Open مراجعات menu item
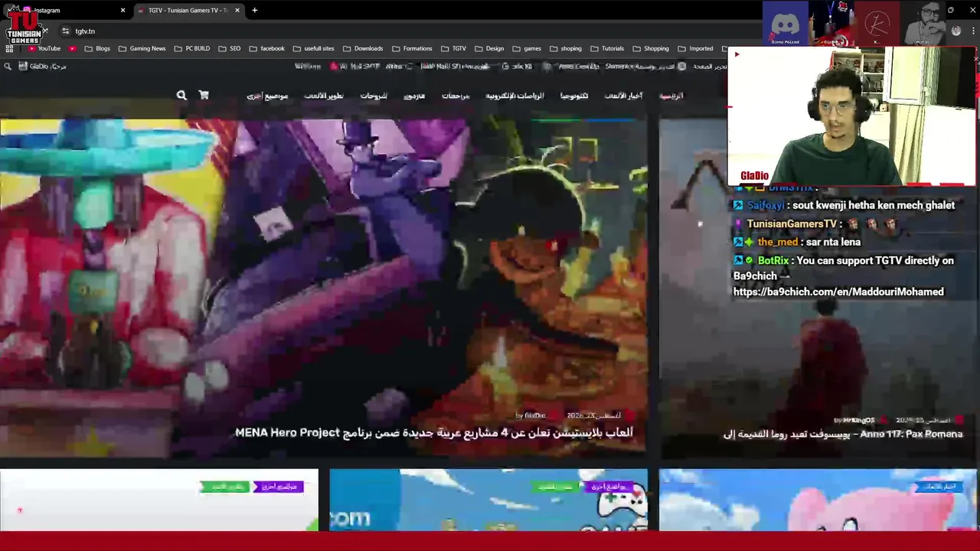 [x=456, y=96]
